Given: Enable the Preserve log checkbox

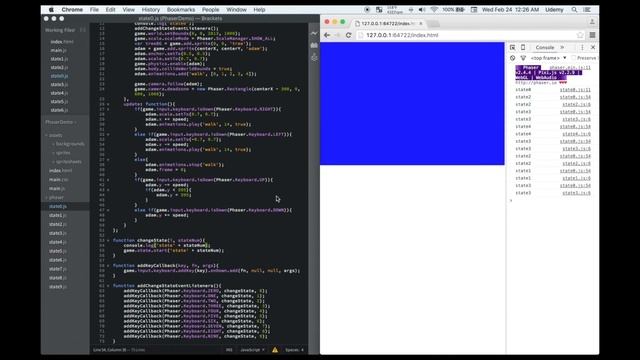Looking at the screenshot, I should [x=573, y=58].
